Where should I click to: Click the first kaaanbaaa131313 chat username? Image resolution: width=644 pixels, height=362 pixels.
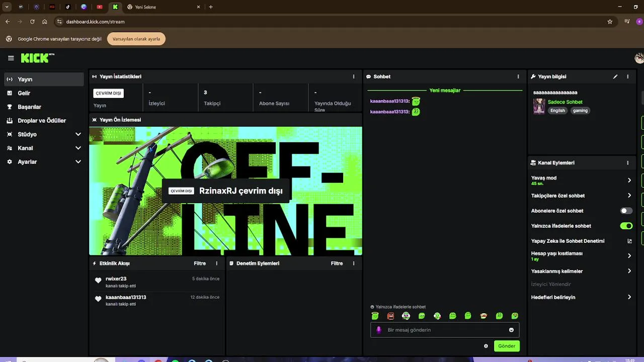389,101
